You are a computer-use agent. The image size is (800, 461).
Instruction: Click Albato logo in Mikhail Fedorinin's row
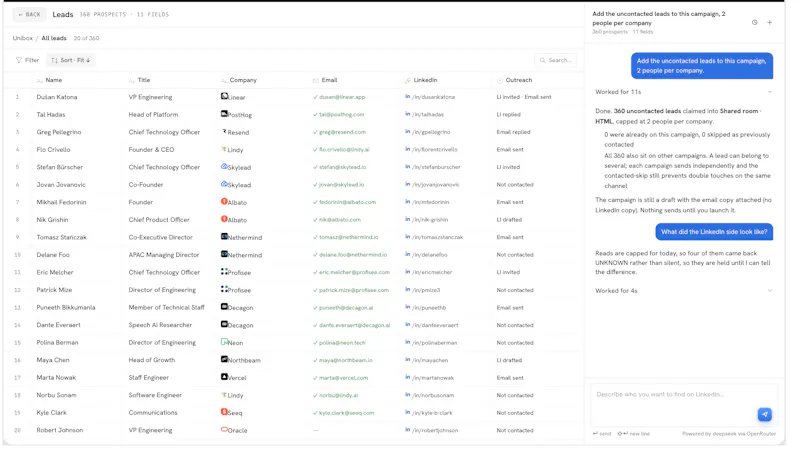click(x=224, y=201)
